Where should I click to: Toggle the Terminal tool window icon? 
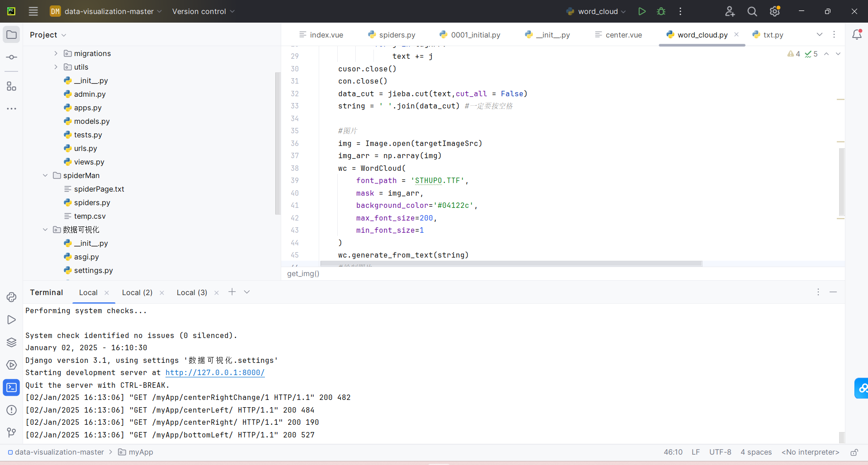point(11,387)
